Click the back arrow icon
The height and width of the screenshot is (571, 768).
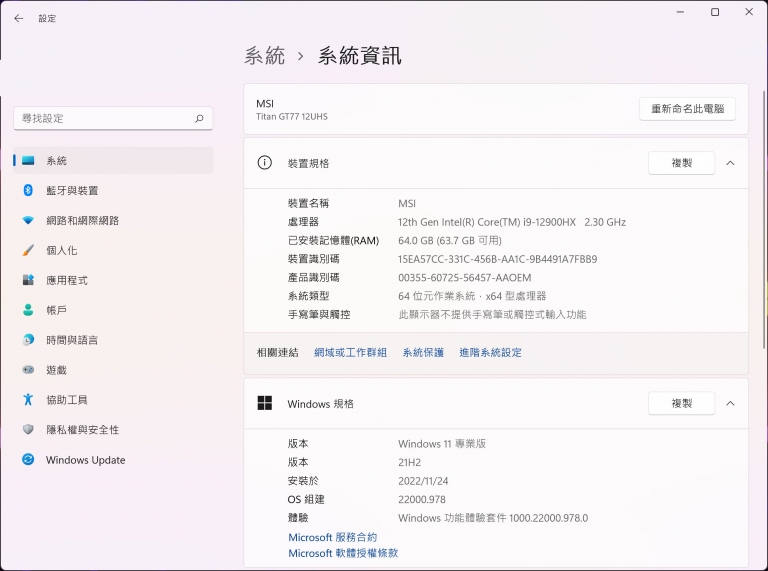19,18
